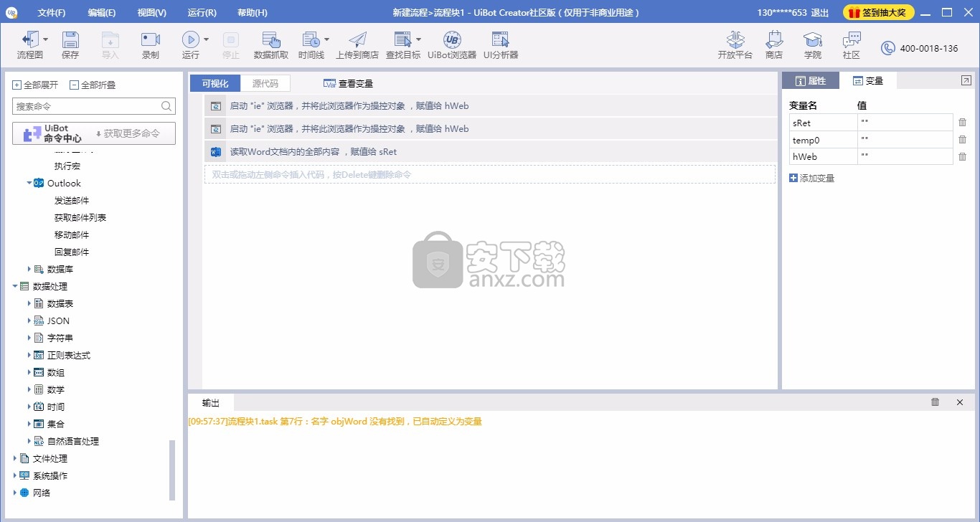Screen dimensions: 980x522
Task: Open the UI分析器 tool
Action: point(501,39)
